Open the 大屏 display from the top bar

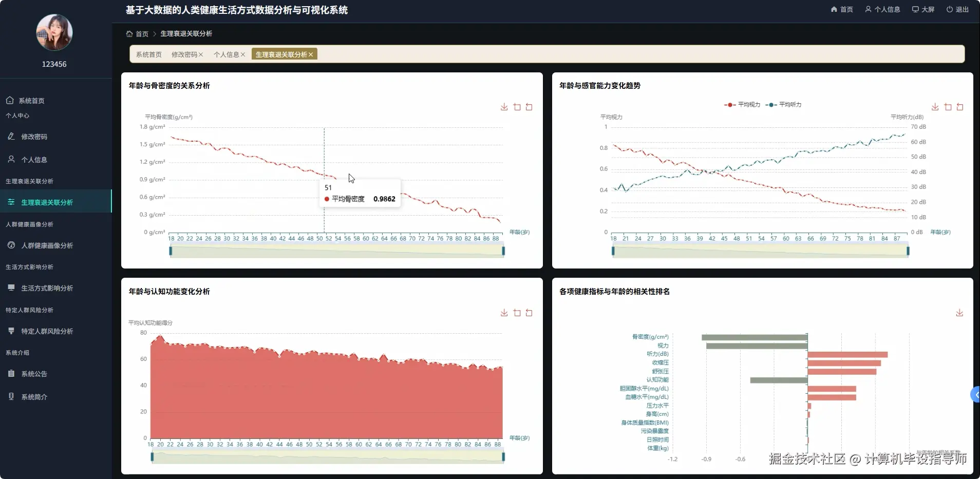[922, 9]
